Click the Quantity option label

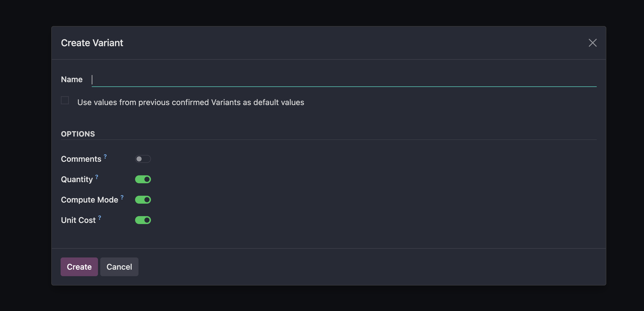[77, 179]
